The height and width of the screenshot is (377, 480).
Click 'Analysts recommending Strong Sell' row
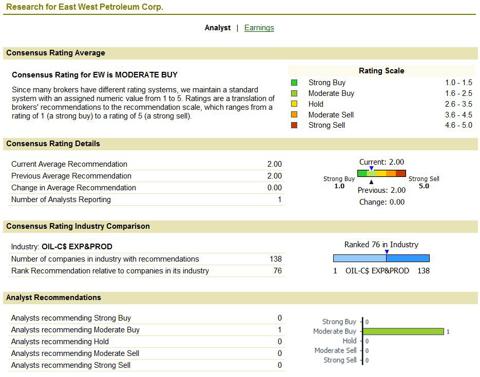(147, 365)
